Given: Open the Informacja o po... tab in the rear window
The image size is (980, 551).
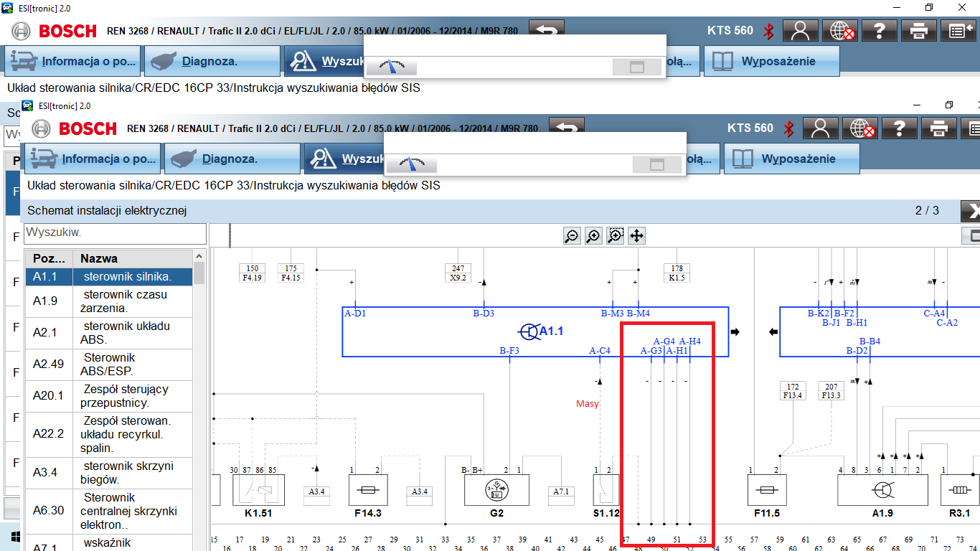Looking at the screenshot, I should (71, 61).
